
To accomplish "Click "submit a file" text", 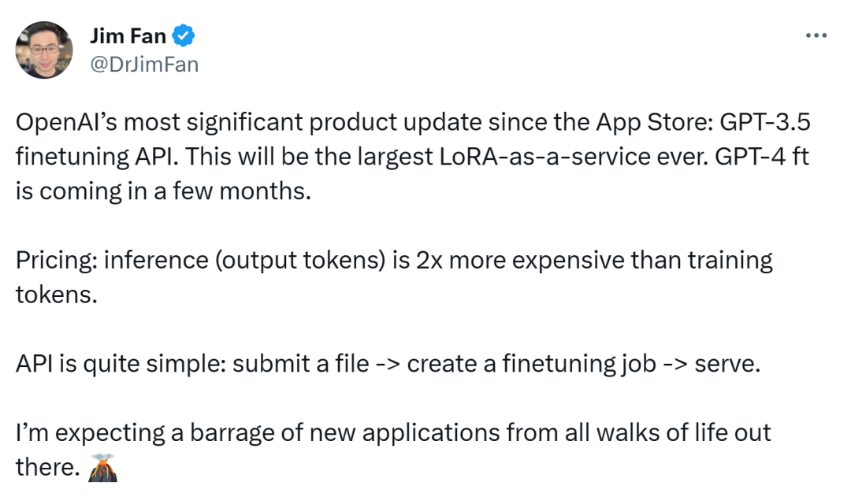I will tap(301, 364).
